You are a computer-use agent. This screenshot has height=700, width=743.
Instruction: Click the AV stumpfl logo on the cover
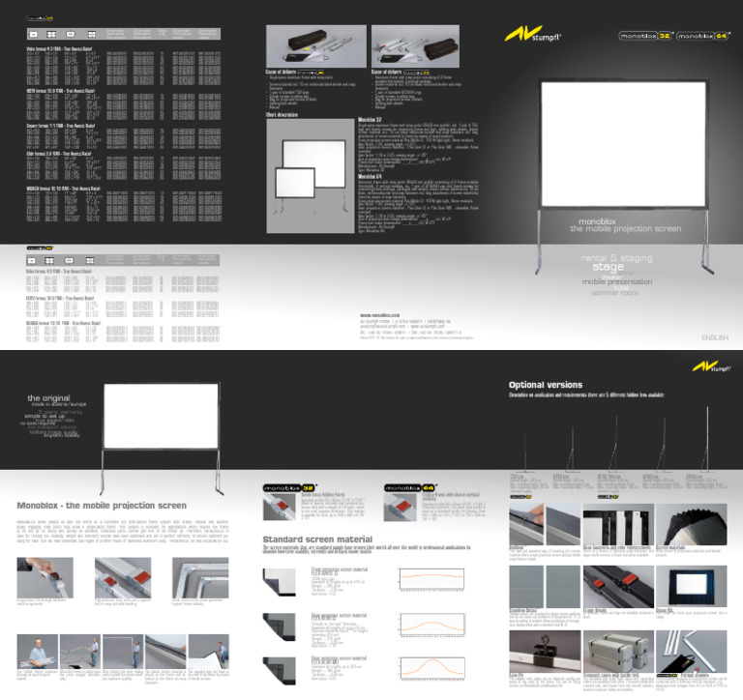click(x=533, y=34)
